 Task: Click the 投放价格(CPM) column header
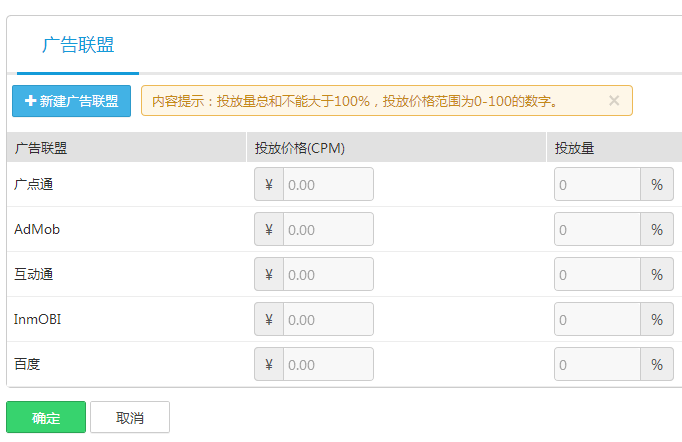(x=300, y=148)
